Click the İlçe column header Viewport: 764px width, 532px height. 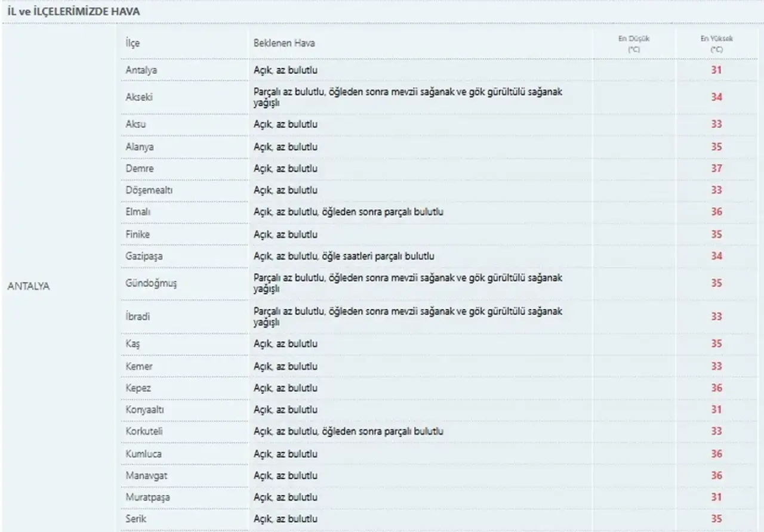pyautogui.click(x=133, y=44)
